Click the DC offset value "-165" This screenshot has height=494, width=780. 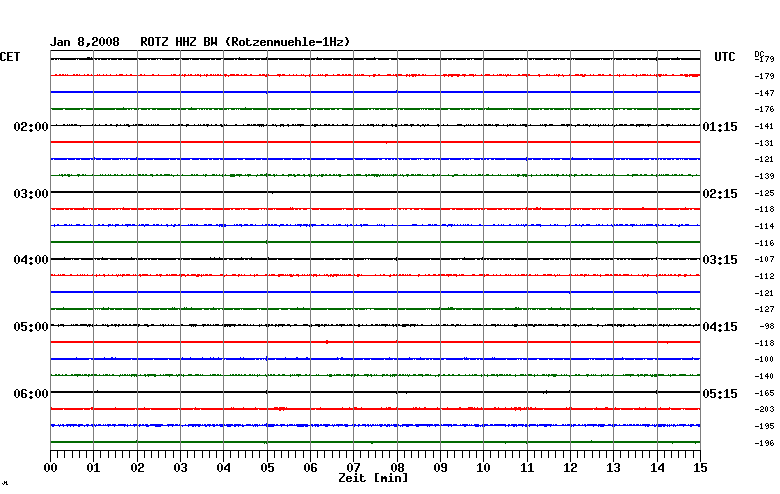click(x=765, y=393)
